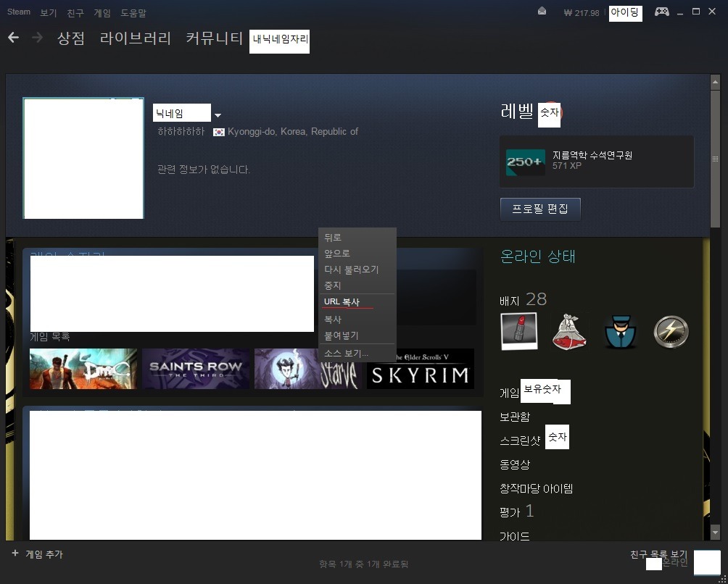Click the scrollbar up arrow

(x=715, y=82)
